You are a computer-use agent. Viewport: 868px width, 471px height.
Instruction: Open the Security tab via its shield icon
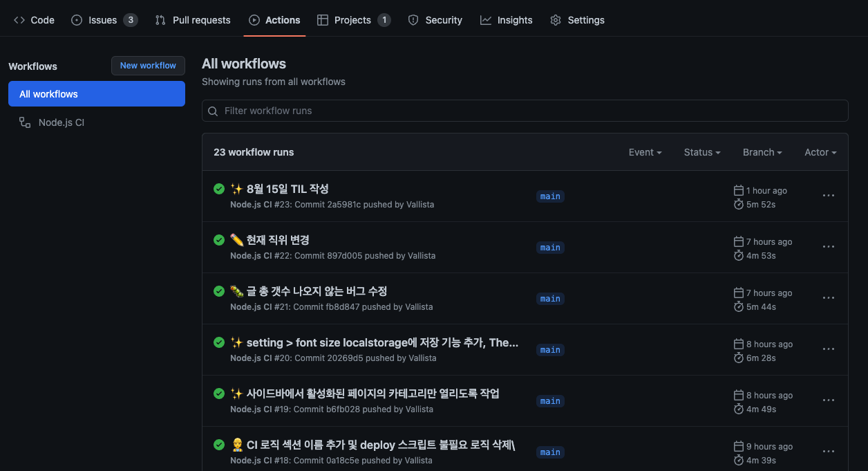pyautogui.click(x=411, y=20)
